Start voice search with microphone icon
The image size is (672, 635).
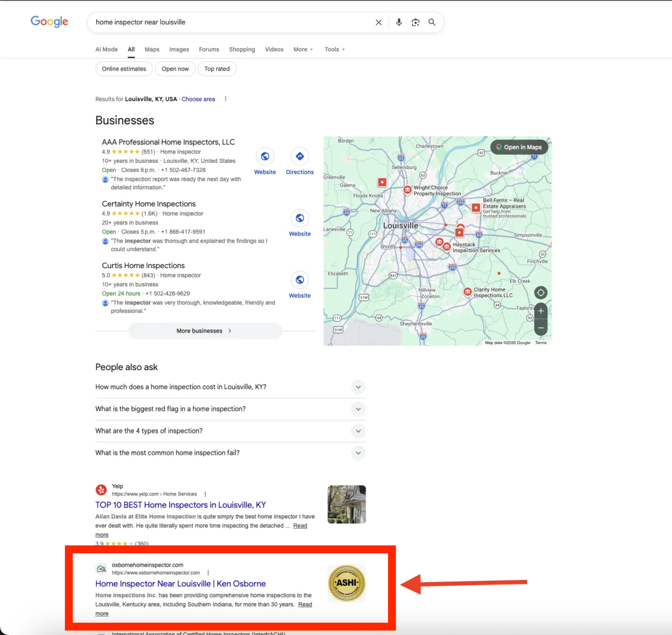pos(399,22)
